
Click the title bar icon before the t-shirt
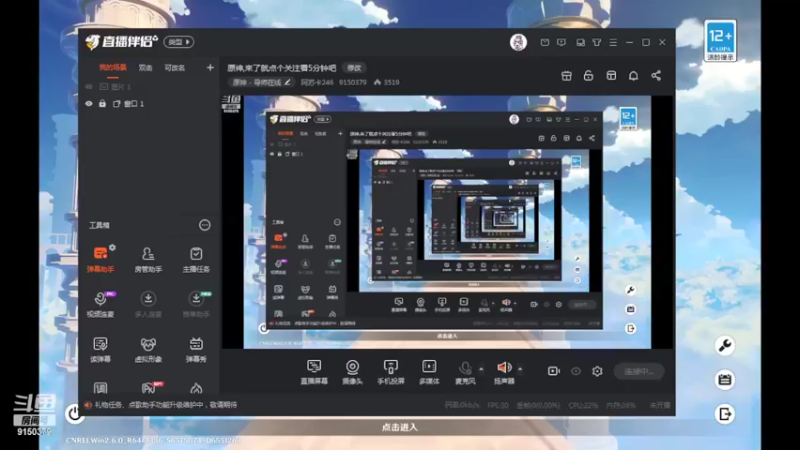580,42
